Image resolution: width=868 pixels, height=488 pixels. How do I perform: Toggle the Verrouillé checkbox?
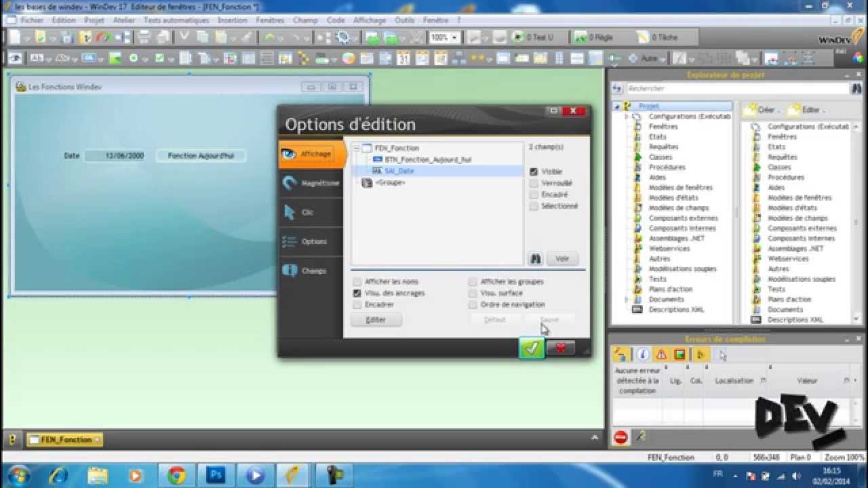pos(534,183)
